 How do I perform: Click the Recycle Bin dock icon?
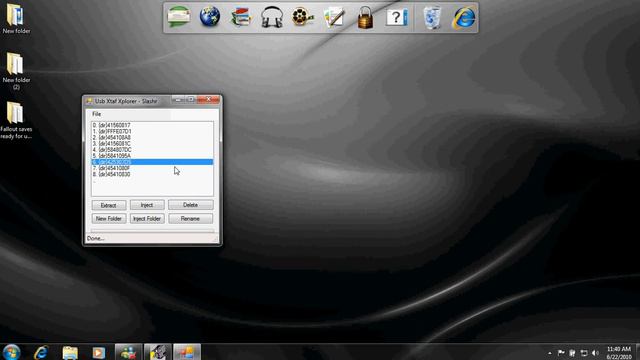[x=432, y=18]
